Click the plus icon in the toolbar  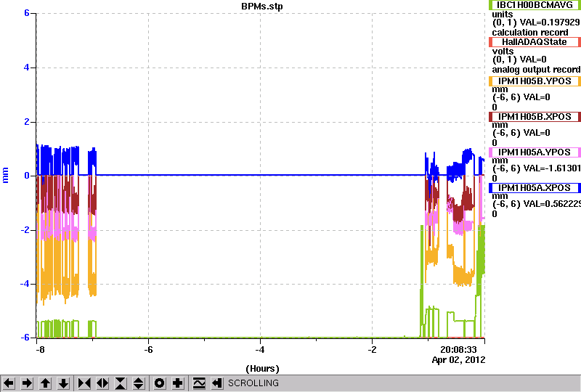[x=178, y=383]
